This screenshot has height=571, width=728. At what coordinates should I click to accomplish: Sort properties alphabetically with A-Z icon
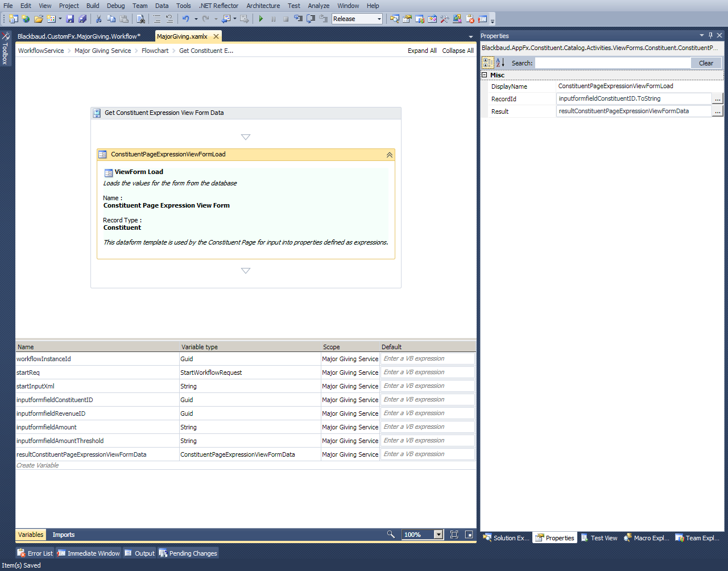(x=500, y=63)
